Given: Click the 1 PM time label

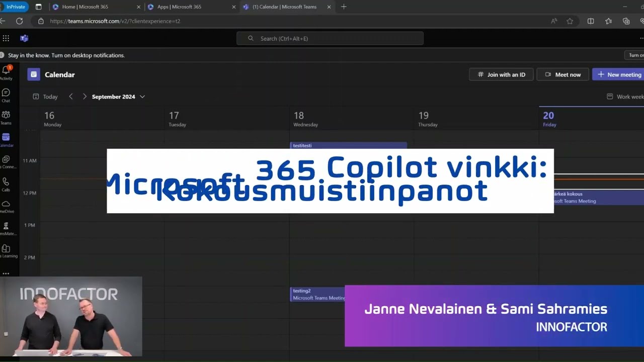Looking at the screenshot, I should pos(30,225).
